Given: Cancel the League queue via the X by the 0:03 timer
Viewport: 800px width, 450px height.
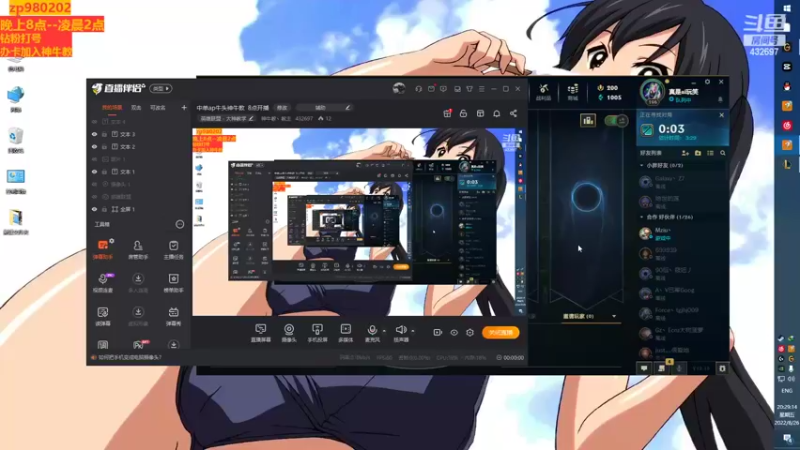Looking at the screenshot, I should [721, 115].
